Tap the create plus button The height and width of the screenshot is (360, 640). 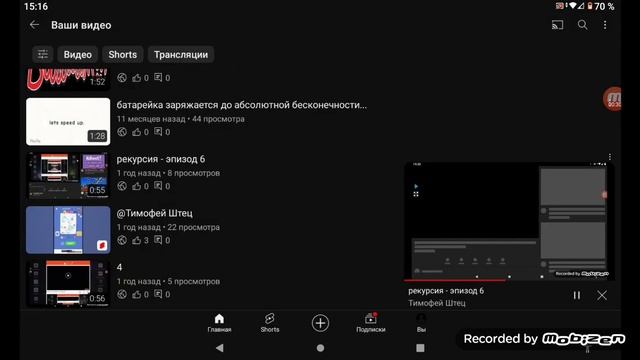pyautogui.click(x=320, y=323)
